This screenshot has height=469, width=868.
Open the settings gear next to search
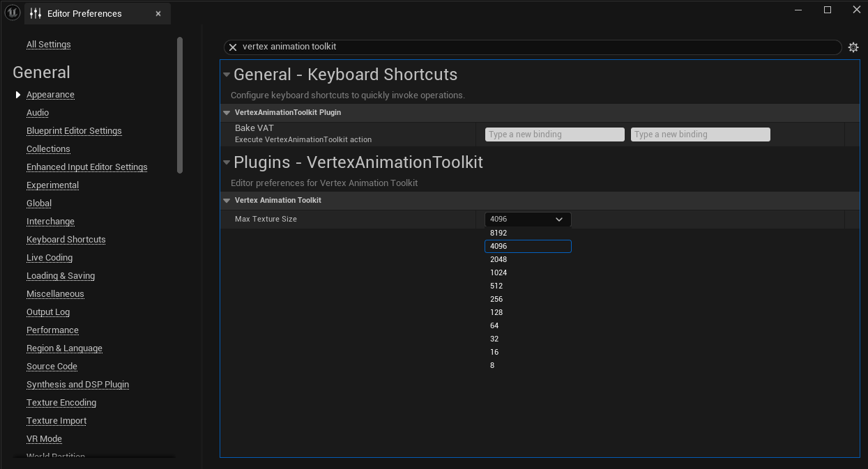853,47
